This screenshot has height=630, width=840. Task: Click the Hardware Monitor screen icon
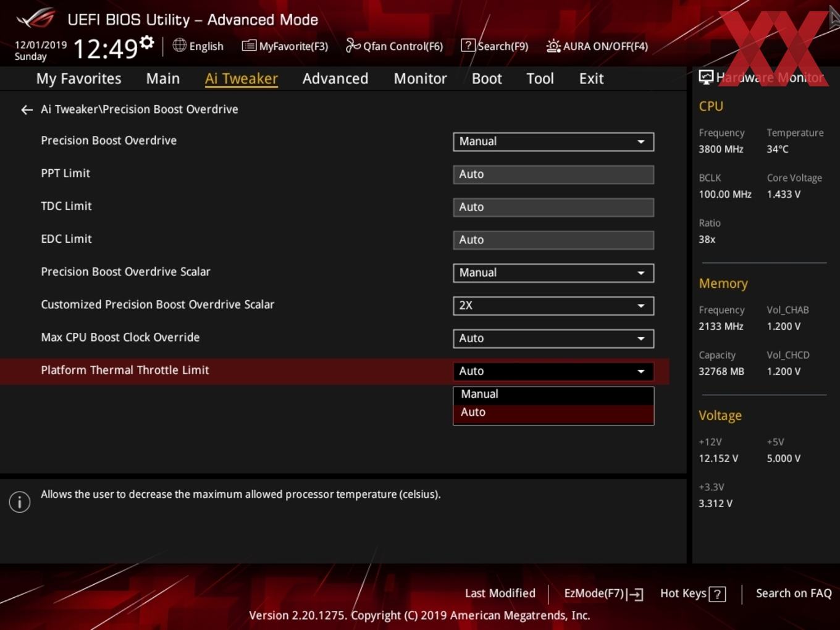coord(705,77)
